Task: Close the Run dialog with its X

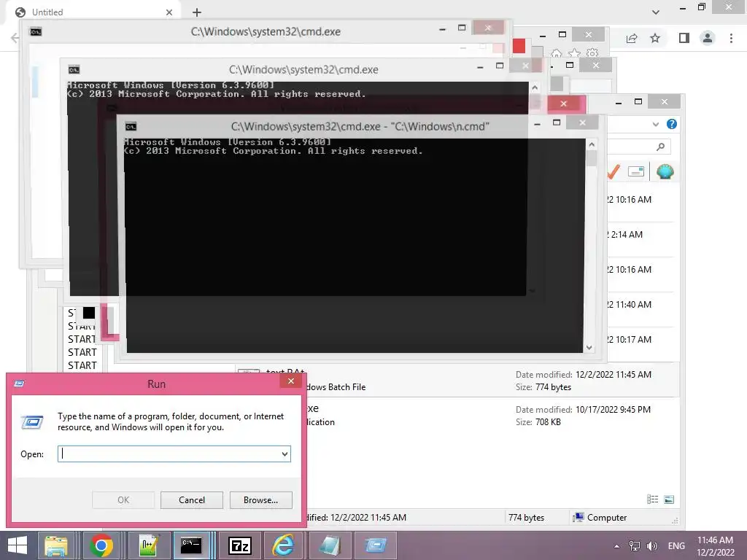Action: [290, 381]
